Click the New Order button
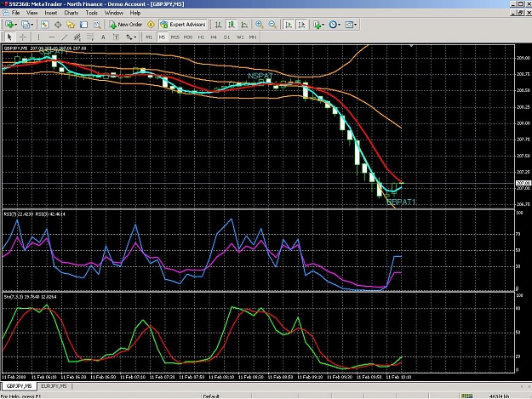The width and height of the screenshot is (532, 399). 125,25
